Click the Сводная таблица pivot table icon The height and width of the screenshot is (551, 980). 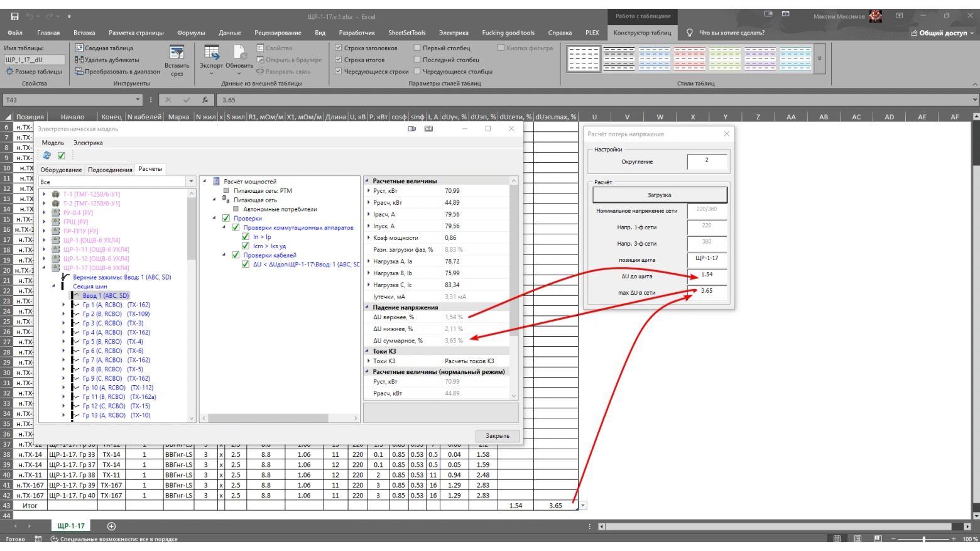click(80, 48)
